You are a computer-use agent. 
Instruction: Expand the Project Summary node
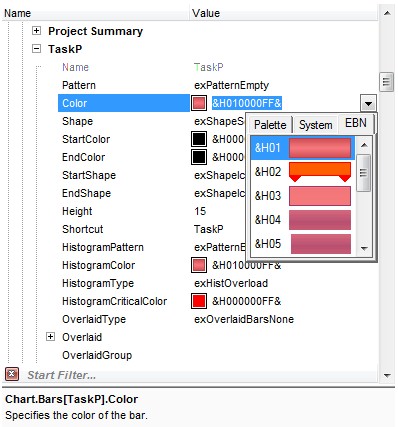36,31
